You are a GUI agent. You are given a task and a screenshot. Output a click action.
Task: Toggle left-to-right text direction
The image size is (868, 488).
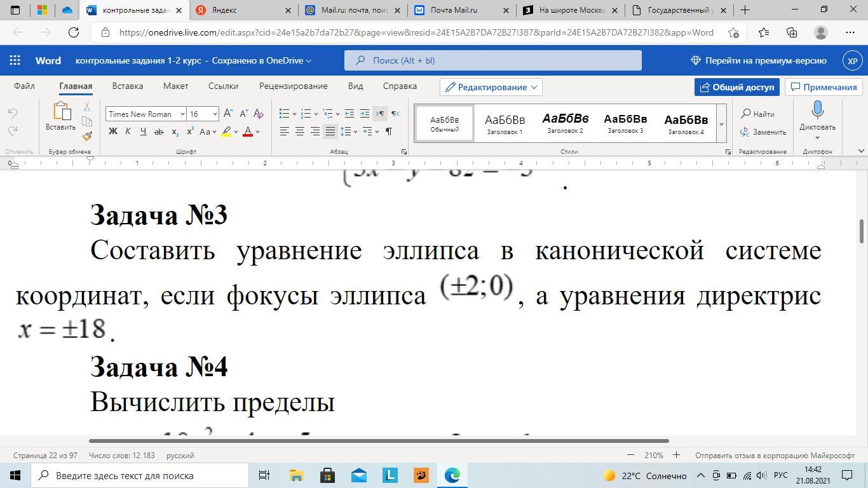[379, 114]
